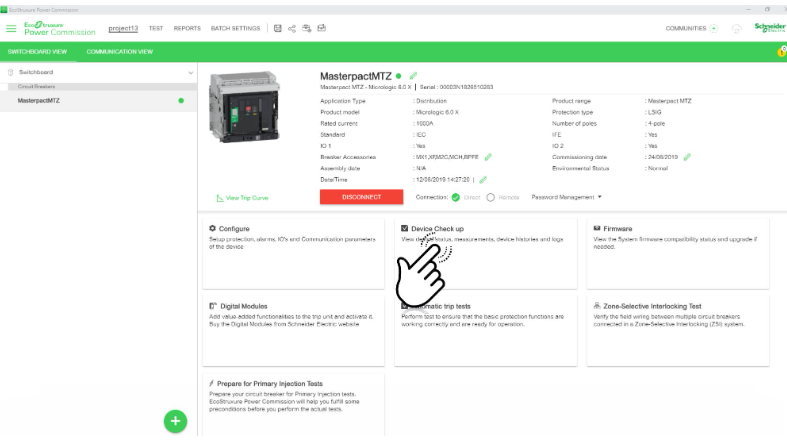Viewport: 787px width, 444px height.
Task: Switch to the COMMUNICATION VIEW tab
Action: coord(119,52)
